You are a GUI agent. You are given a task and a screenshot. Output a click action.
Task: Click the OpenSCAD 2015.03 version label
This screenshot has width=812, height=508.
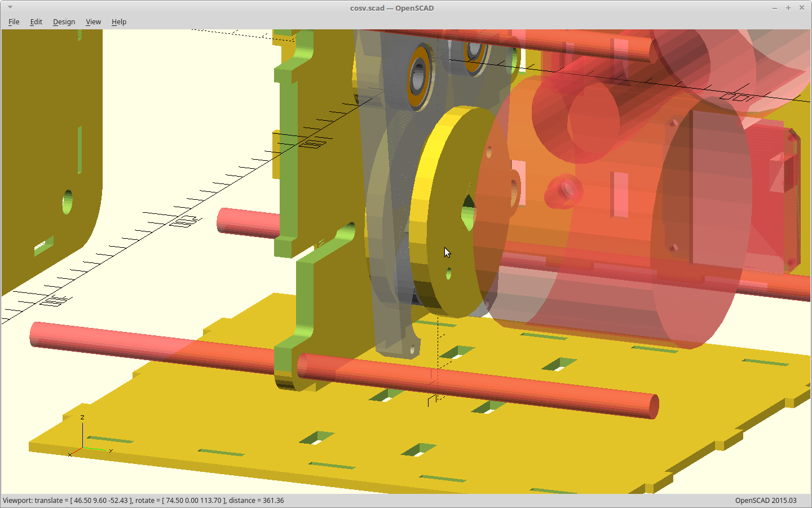765,501
